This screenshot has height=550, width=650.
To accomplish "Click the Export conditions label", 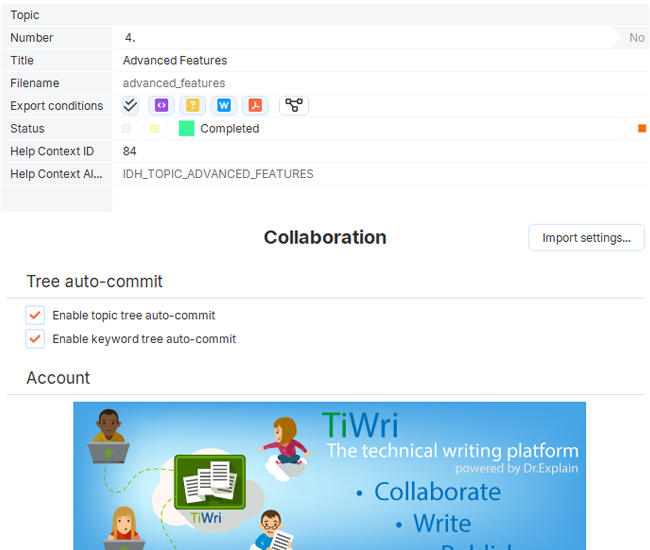I will (57, 106).
